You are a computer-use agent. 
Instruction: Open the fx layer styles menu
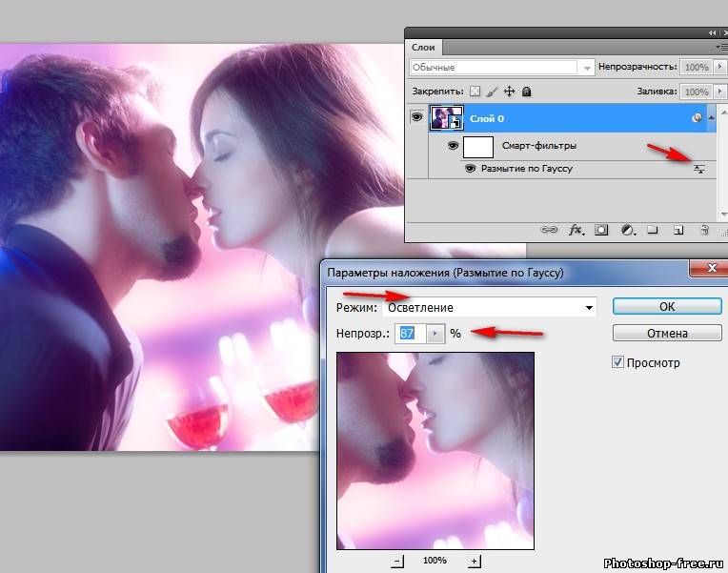tap(576, 230)
